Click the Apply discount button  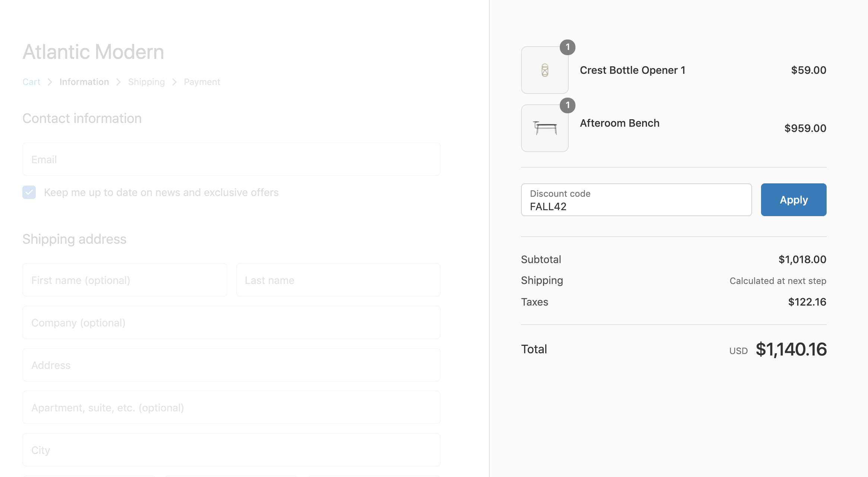pyautogui.click(x=793, y=200)
